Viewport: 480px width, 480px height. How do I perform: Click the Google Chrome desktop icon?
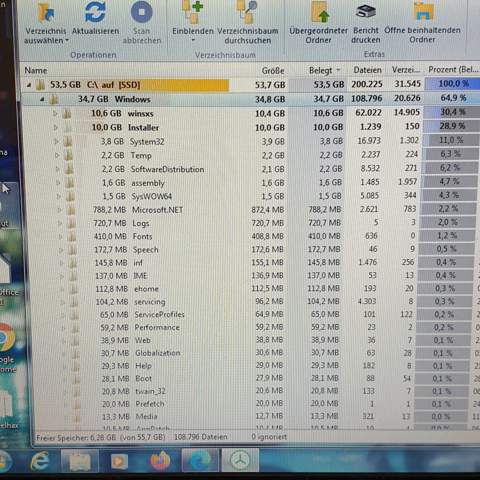pos(6,337)
